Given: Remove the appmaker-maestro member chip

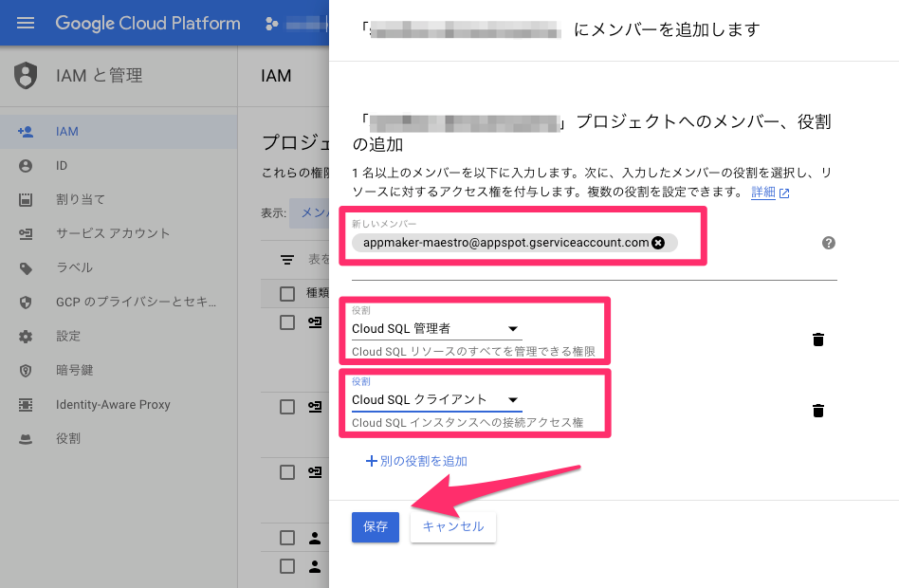Looking at the screenshot, I should pos(658,243).
